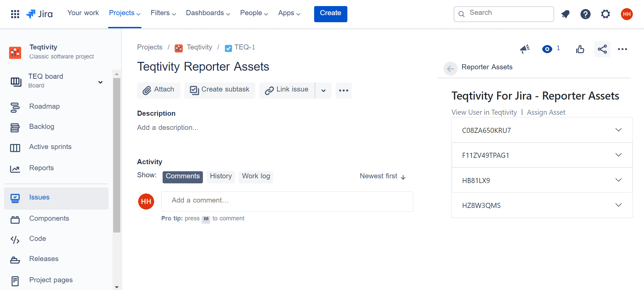The height and width of the screenshot is (290, 644).
Task: Open Project pages in the sidebar
Action: 56,280
